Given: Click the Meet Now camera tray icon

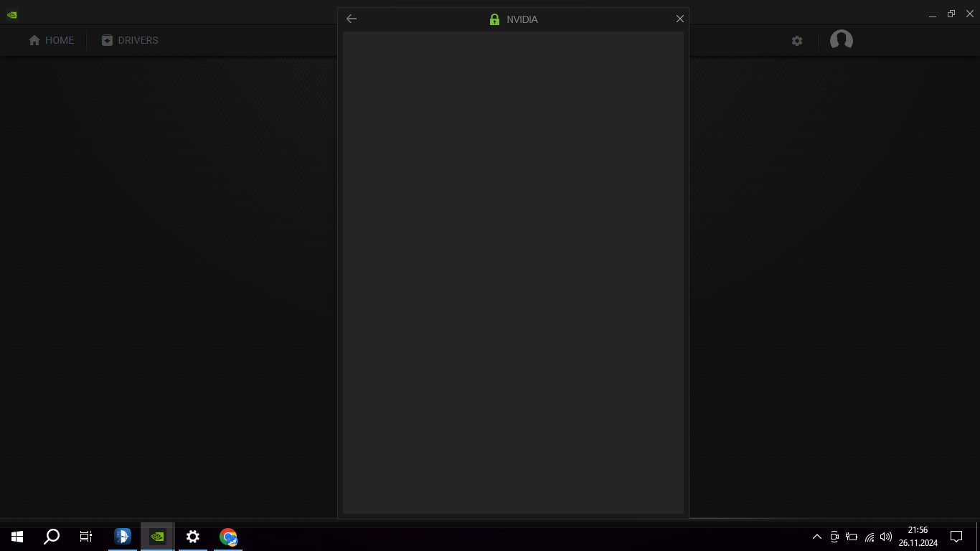Looking at the screenshot, I should click(x=834, y=537).
